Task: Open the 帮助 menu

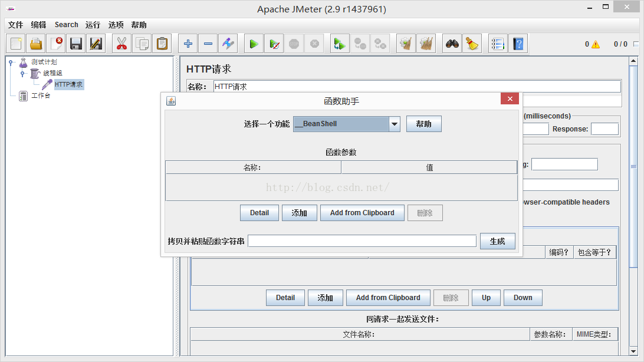Action: click(139, 25)
